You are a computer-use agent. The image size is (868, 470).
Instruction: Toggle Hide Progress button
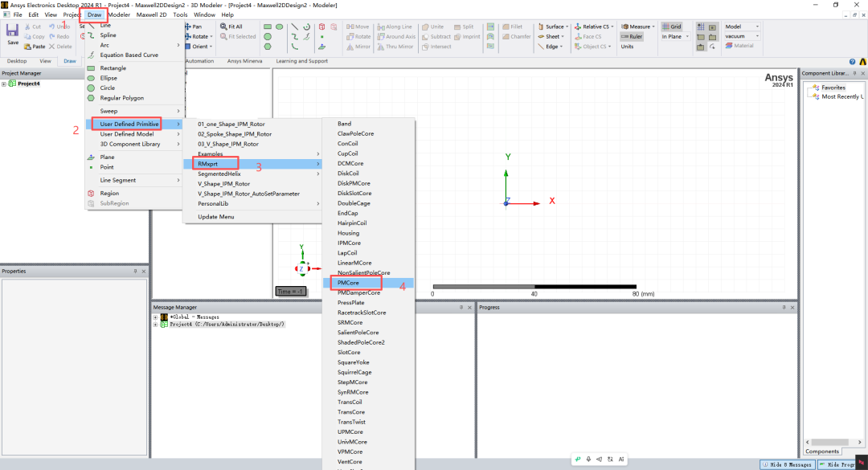[837, 464]
